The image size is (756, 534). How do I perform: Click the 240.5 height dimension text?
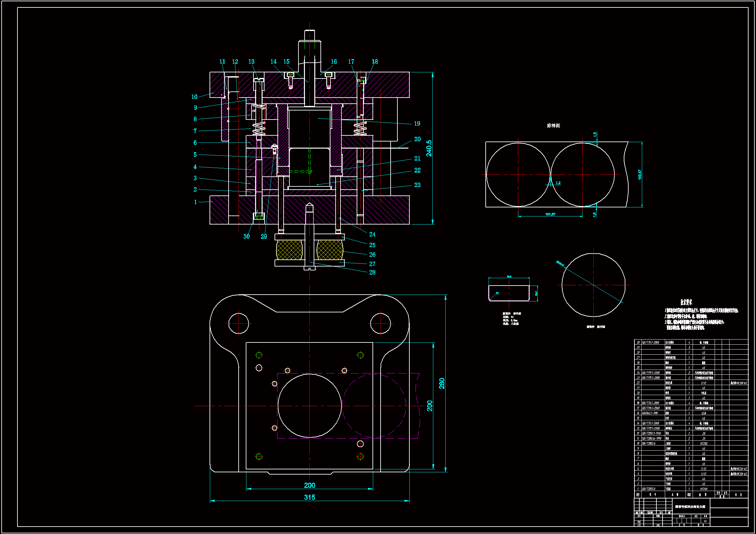click(429, 148)
